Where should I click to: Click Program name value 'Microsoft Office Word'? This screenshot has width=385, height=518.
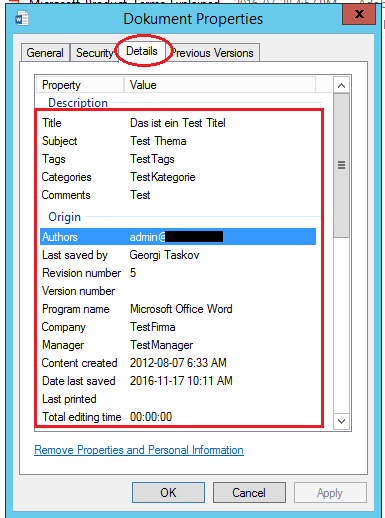(x=181, y=309)
